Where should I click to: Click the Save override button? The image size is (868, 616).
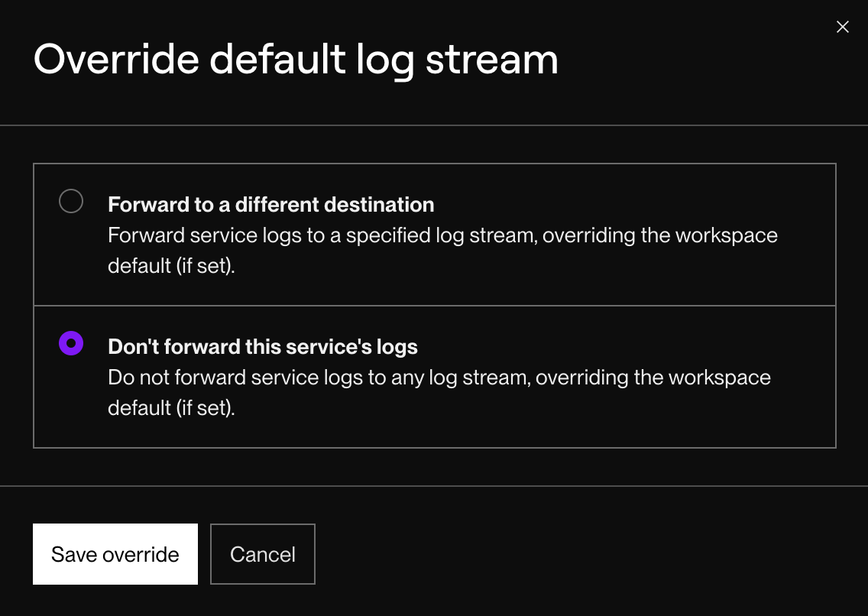[x=115, y=553]
